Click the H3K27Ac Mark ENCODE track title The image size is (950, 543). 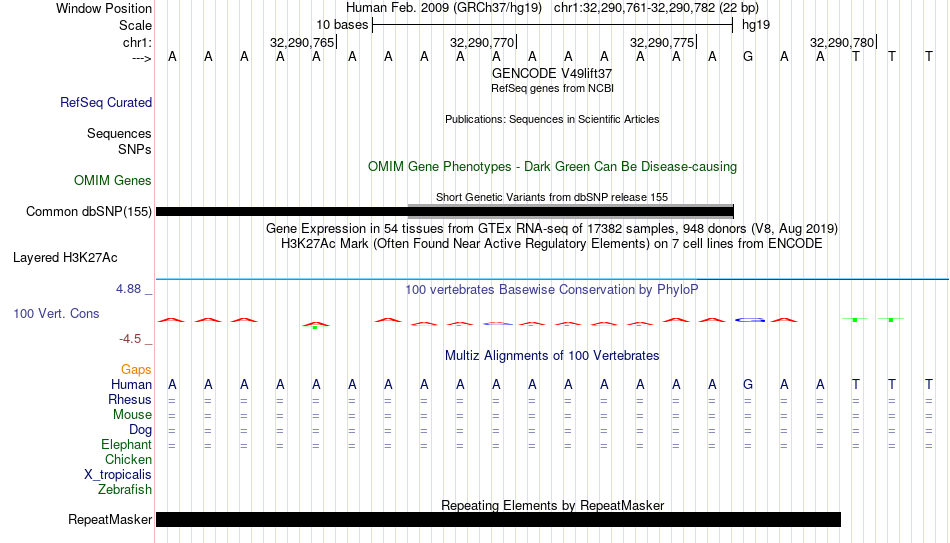(x=552, y=244)
